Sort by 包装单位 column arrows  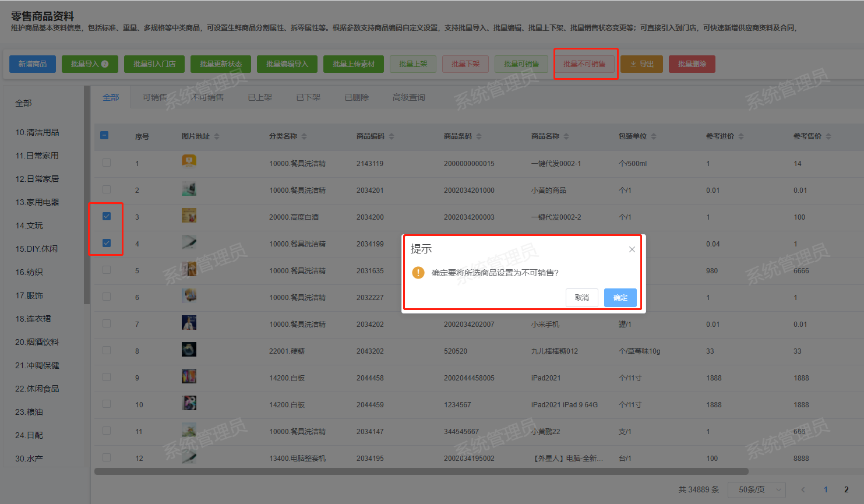point(654,136)
